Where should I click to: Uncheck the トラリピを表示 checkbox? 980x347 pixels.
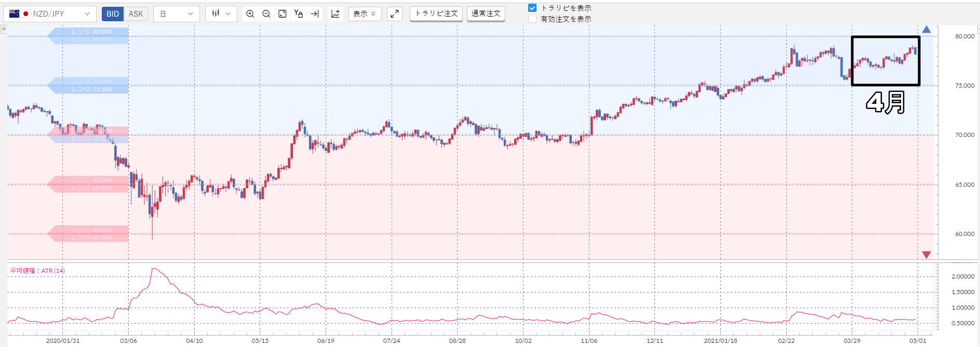point(532,8)
